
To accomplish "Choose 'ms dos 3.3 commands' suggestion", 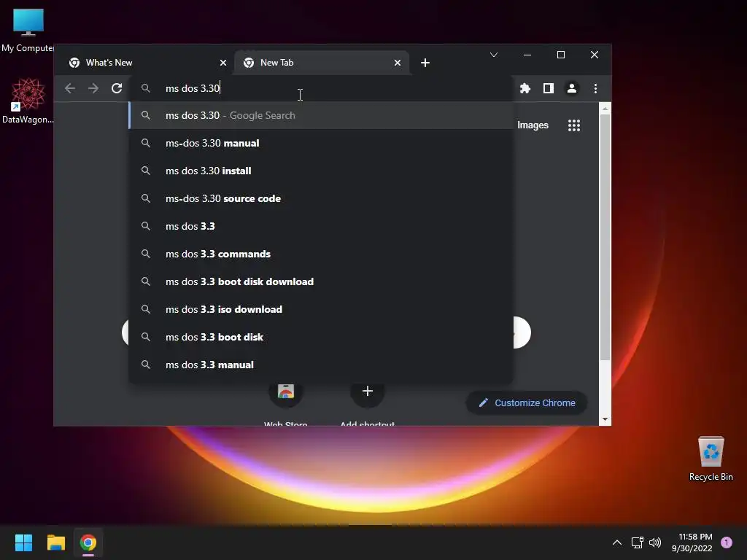I will click(x=321, y=254).
